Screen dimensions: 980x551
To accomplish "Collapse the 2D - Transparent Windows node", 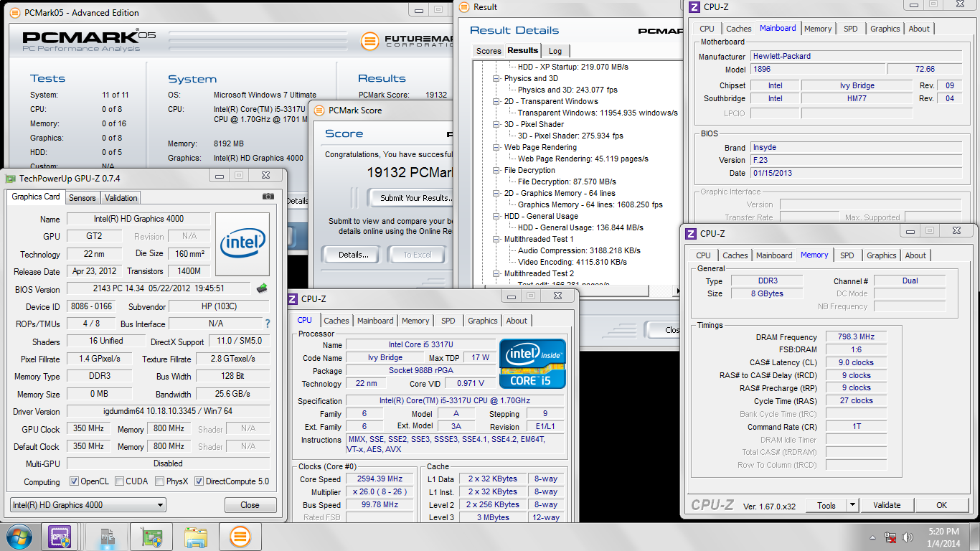I will 496,102.
